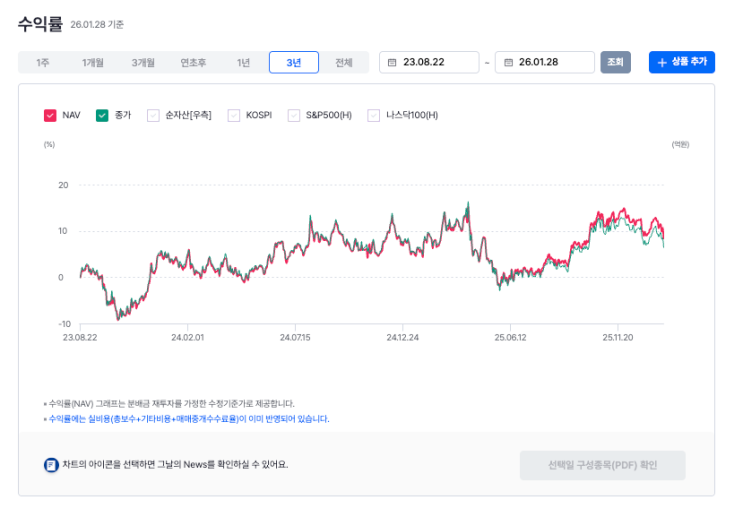The width and height of the screenshot is (743, 517).
Task: Click 선택일 구성종목(PDF) 확인 button
Action: (602, 465)
